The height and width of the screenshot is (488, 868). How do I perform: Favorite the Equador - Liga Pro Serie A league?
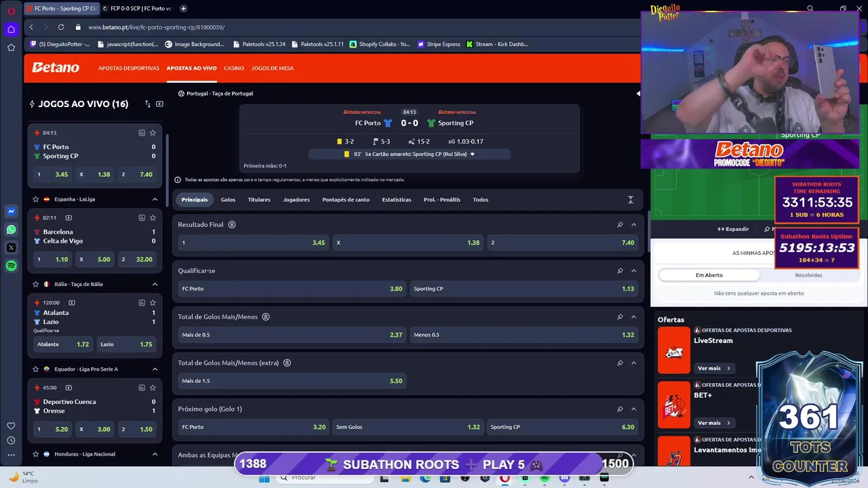36,369
